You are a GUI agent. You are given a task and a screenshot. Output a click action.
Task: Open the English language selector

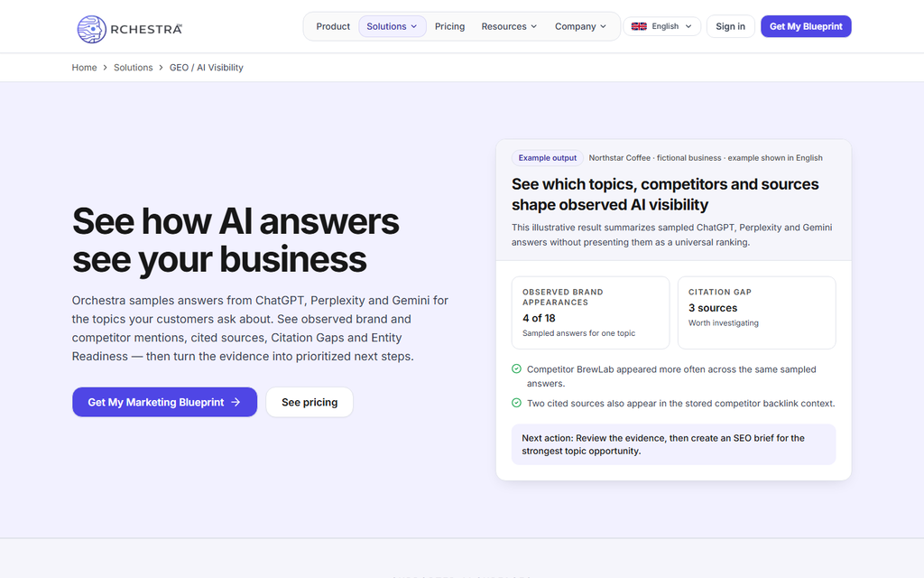(x=661, y=26)
